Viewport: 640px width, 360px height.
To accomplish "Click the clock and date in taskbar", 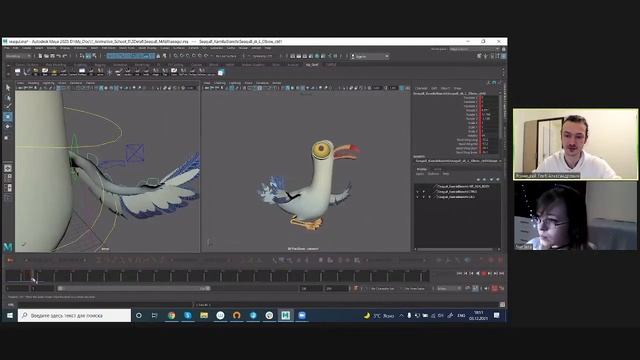I will [478, 316].
